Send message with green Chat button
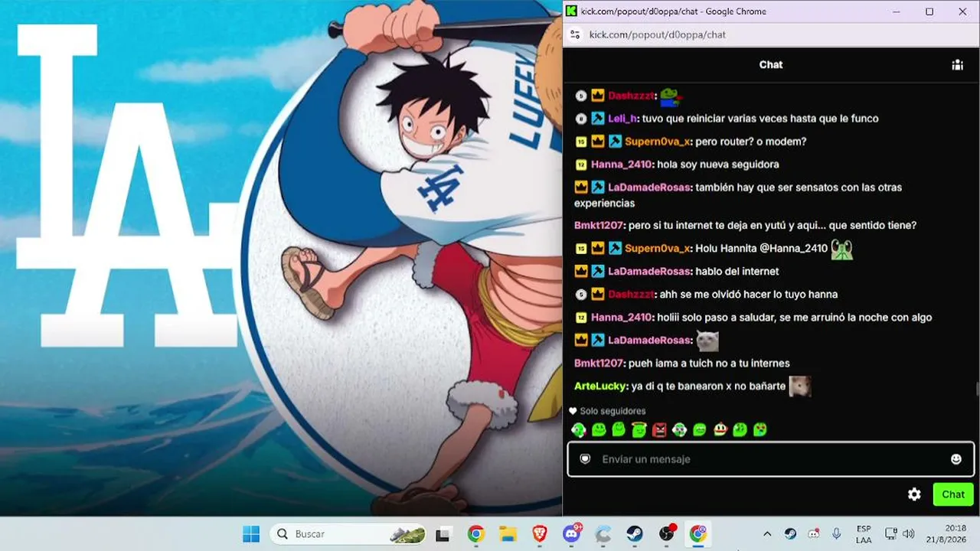The image size is (980, 551). point(953,494)
